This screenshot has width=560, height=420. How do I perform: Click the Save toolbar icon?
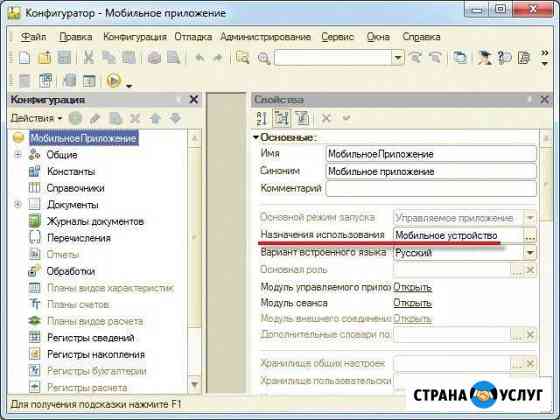click(x=64, y=58)
